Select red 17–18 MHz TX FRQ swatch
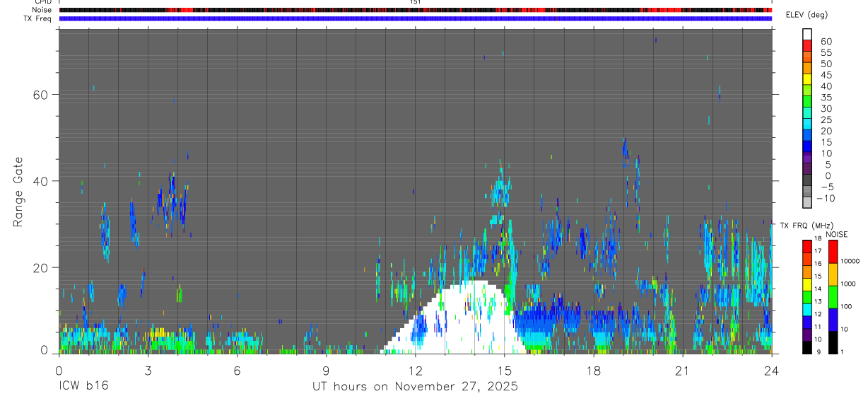The height and width of the screenshot is (401, 868). [x=807, y=246]
